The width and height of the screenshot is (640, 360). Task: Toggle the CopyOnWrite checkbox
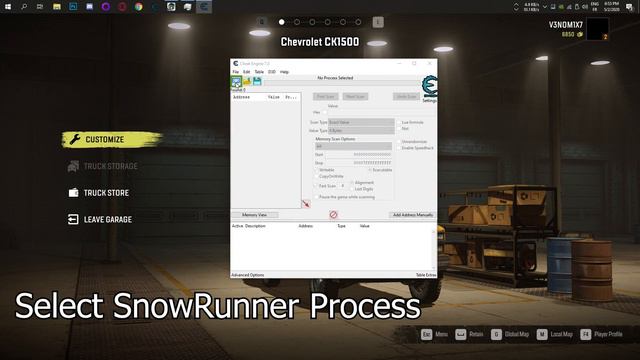[x=316, y=176]
